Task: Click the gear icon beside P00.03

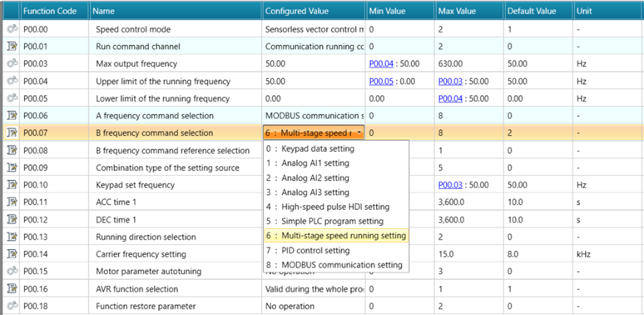Action: 12,63
